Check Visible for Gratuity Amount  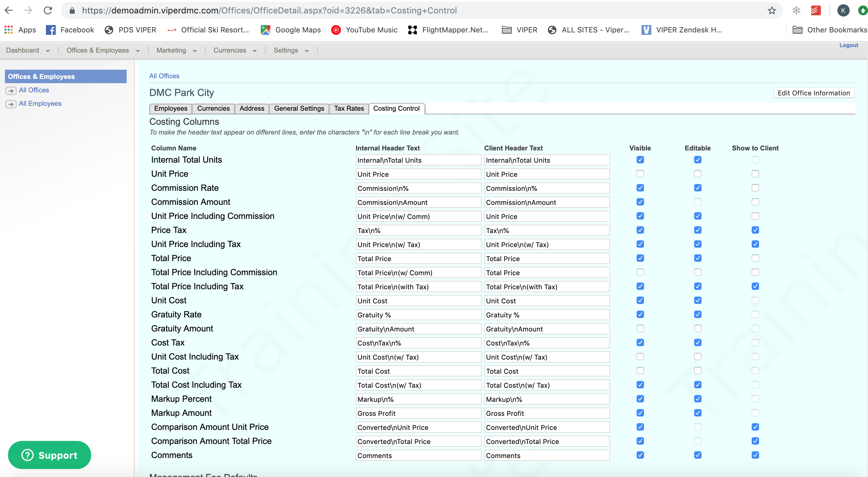pos(640,328)
